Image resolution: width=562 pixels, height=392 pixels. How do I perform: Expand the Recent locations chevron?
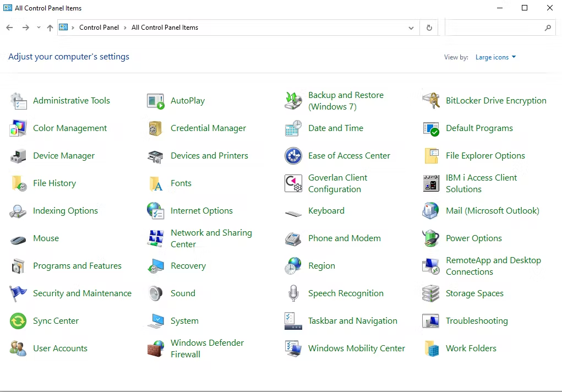tap(39, 28)
